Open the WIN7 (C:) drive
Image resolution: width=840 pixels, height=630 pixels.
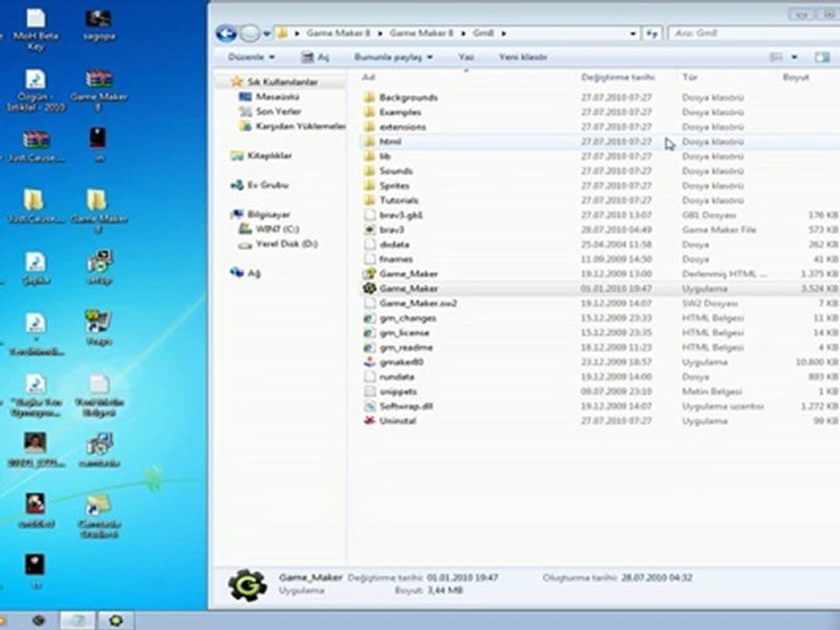click(277, 229)
